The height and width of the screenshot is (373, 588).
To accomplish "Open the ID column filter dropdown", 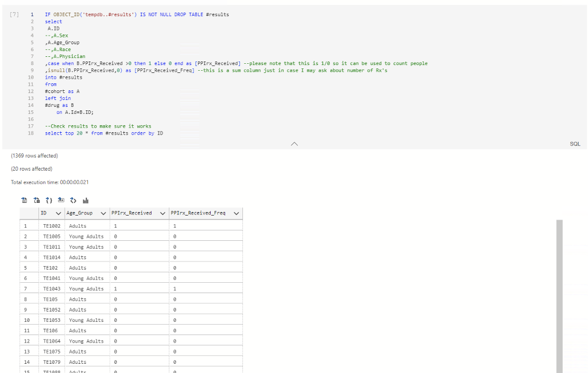I will point(58,213).
